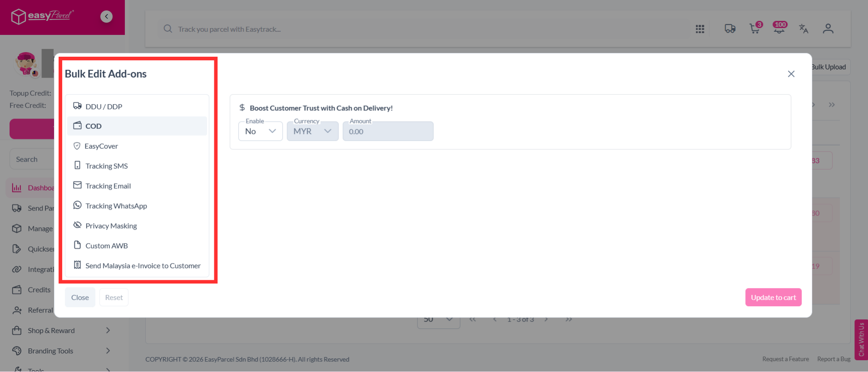Click the Manage box icon in sidebar
This screenshot has width=868, height=372.
(17, 229)
